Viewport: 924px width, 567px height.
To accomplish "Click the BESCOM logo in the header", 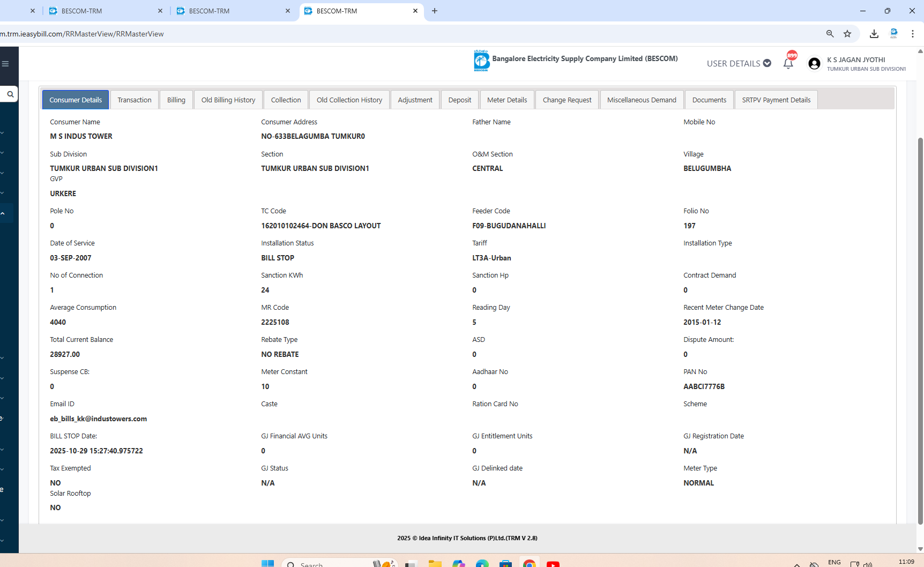I will pos(481,61).
